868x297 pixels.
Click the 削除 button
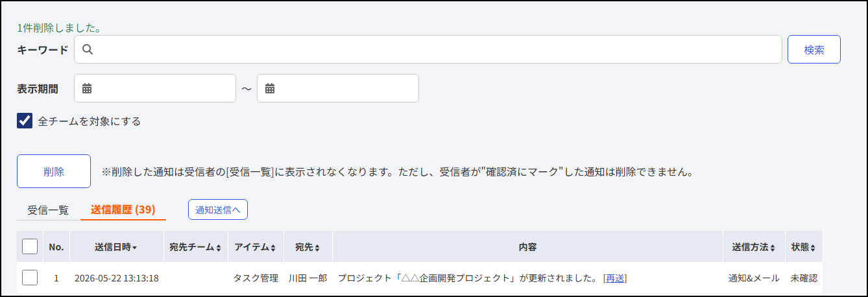[54, 171]
